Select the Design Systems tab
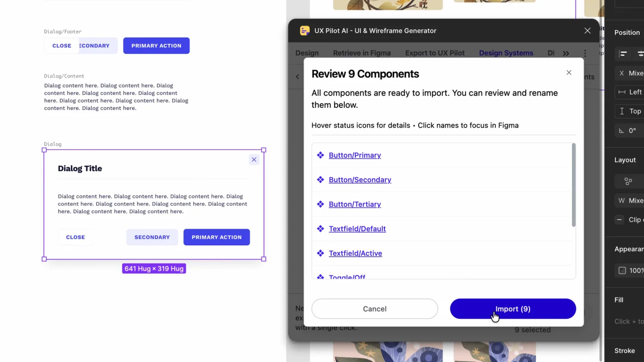644x362 pixels. 506,53
